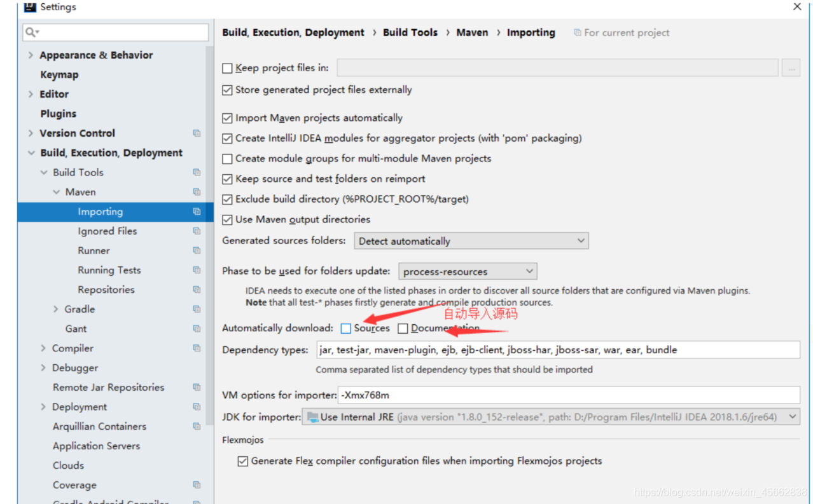Click the project-scope icon beside Deployment
Viewport: 813px width, 504px height.
coord(197,407)
